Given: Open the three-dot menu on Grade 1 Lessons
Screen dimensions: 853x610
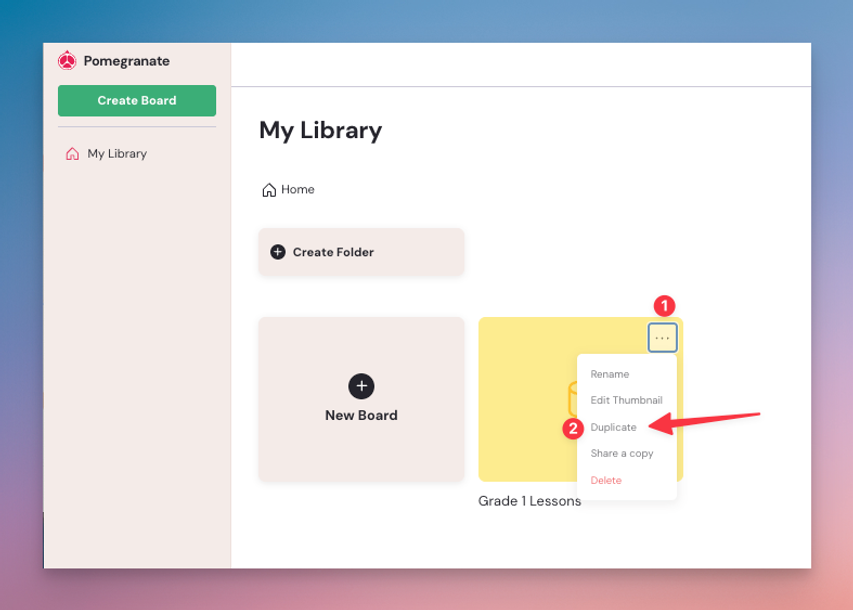Looking at the screenshot, I should pyautogui.click(x=662, y=338).
